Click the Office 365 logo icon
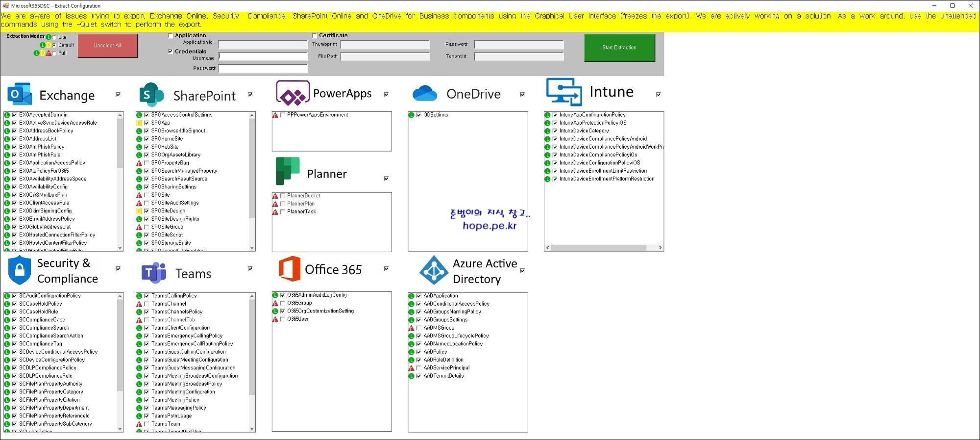Image resolution: width=980 pixels, height=440 pixels. (289, 268)
